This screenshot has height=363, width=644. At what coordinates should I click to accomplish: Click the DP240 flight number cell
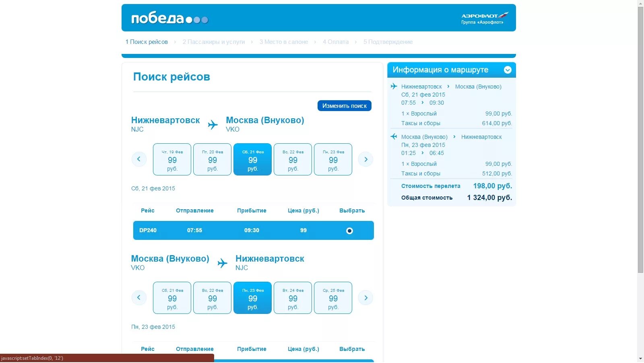[x=148, y=231]
